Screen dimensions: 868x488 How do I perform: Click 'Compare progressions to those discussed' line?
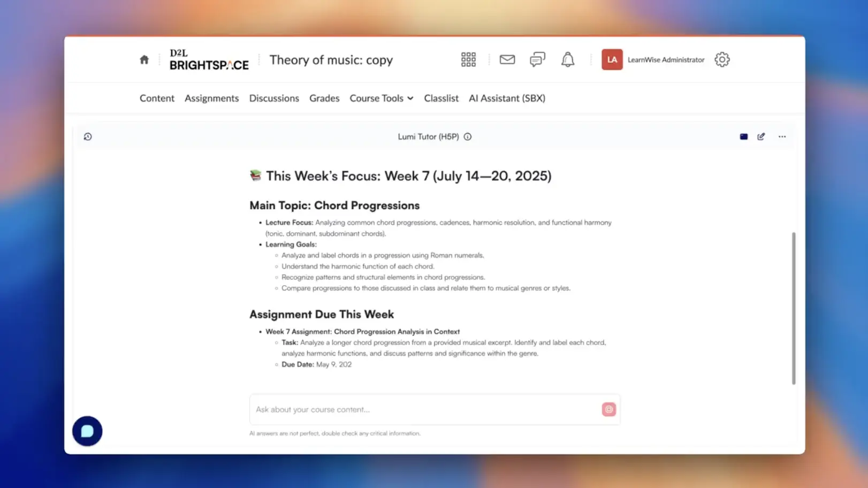(x=426, y=288)
